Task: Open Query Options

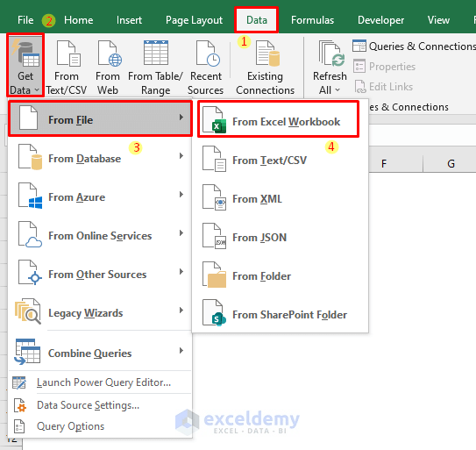Action: pyautogui.click(x=100, y=426)
